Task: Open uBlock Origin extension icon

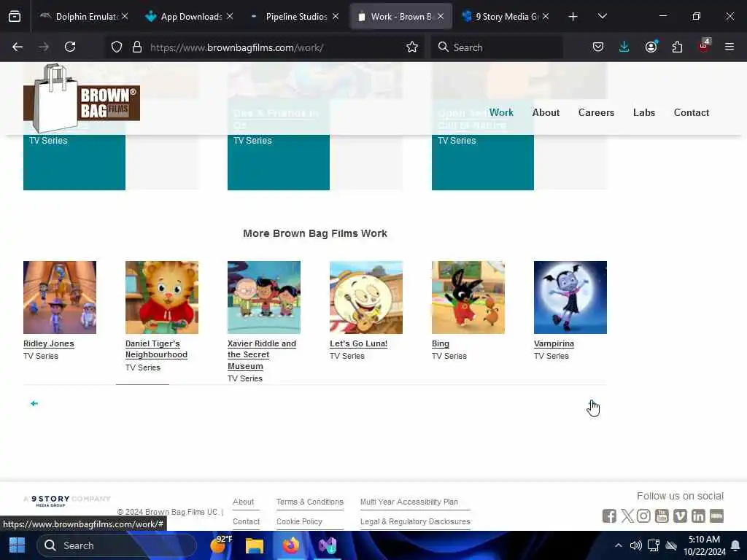Action: pos(704,46)
